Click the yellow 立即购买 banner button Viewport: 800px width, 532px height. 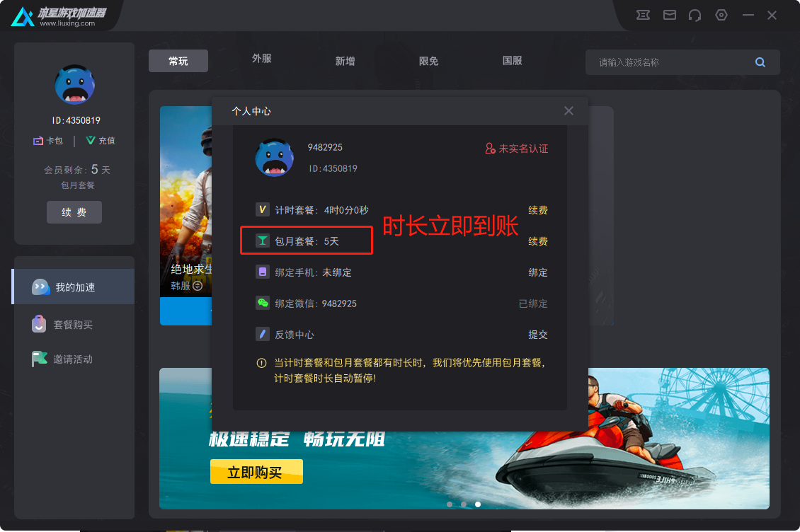point(256,471)
